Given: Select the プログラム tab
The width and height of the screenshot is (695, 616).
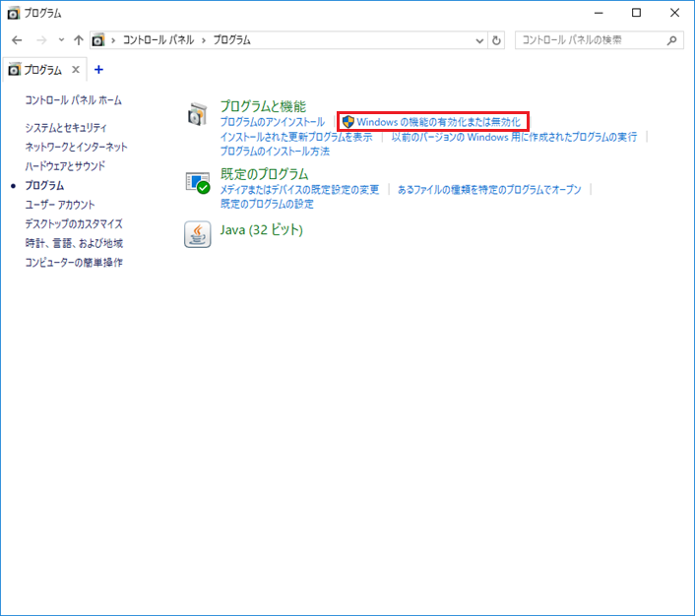Looking at the screenshot, I should tap(42, 70).
